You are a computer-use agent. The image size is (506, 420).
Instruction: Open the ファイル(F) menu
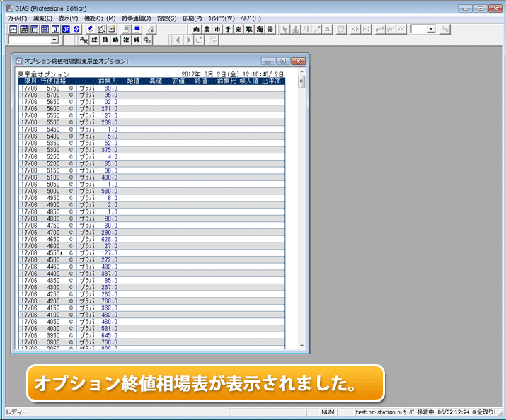18,18
